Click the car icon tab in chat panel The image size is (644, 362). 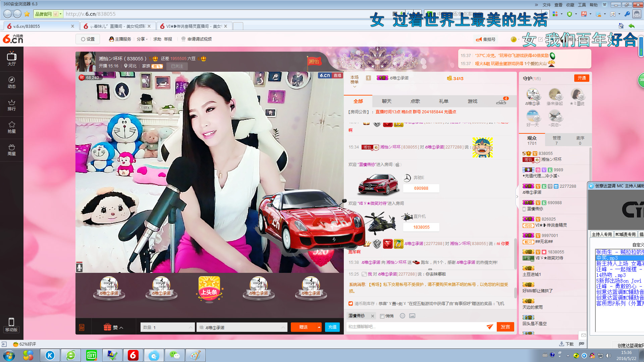(x=501, y=101)
